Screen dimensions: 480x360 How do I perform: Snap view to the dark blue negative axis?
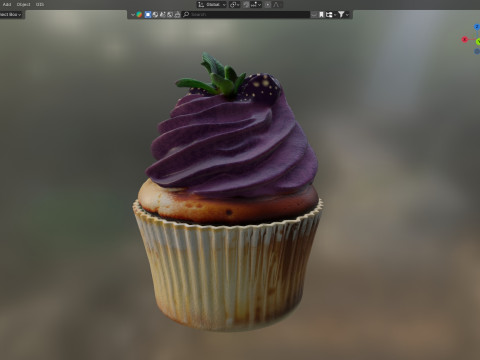pyautogui.click(x=477, y=51)
